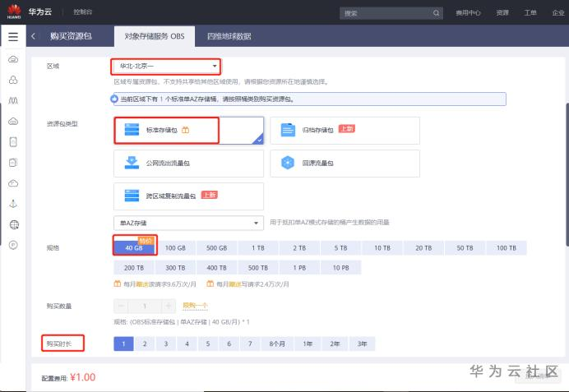Select the 500 TB specification

coord(258,268)
